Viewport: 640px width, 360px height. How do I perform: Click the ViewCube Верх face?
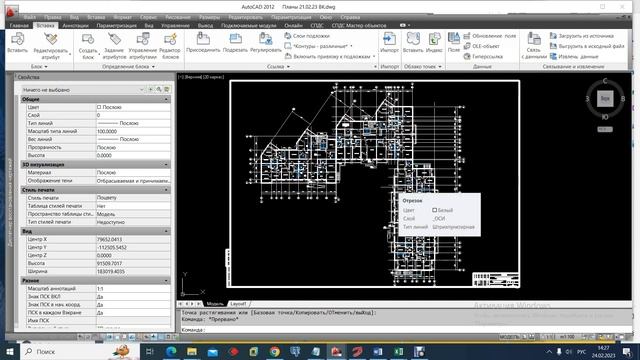(x=605, y=99)
